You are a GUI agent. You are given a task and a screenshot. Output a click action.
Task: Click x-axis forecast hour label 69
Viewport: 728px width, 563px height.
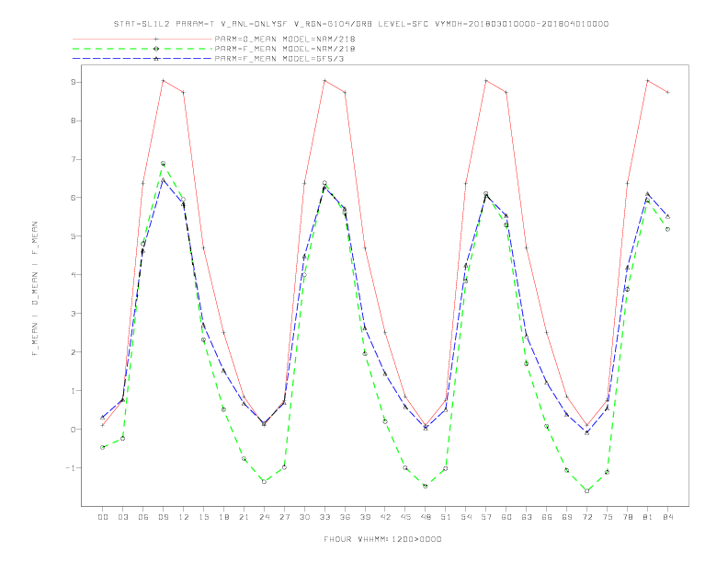click(567, 517)
